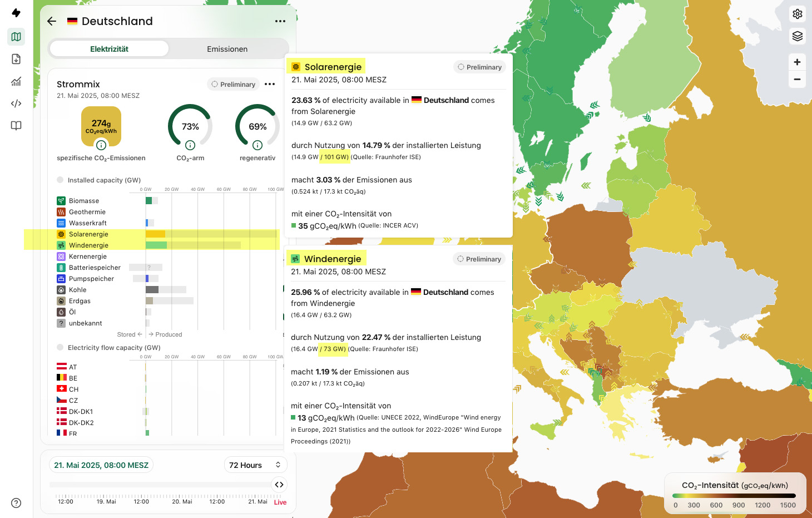Click the time slider handle with arrows
Image resolution: width=812 pixels, height=518 pixels.
click(x=279, y=485)
